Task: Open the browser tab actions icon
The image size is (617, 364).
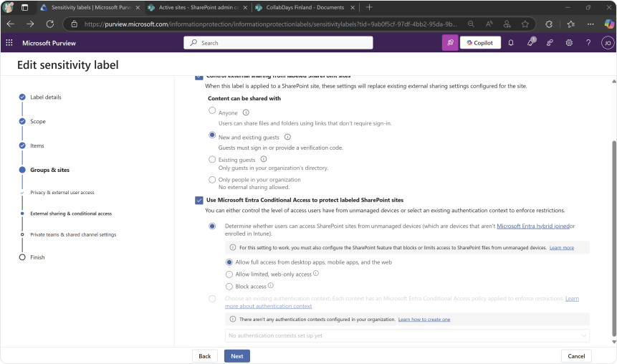Action: click(x=24, y=7)
